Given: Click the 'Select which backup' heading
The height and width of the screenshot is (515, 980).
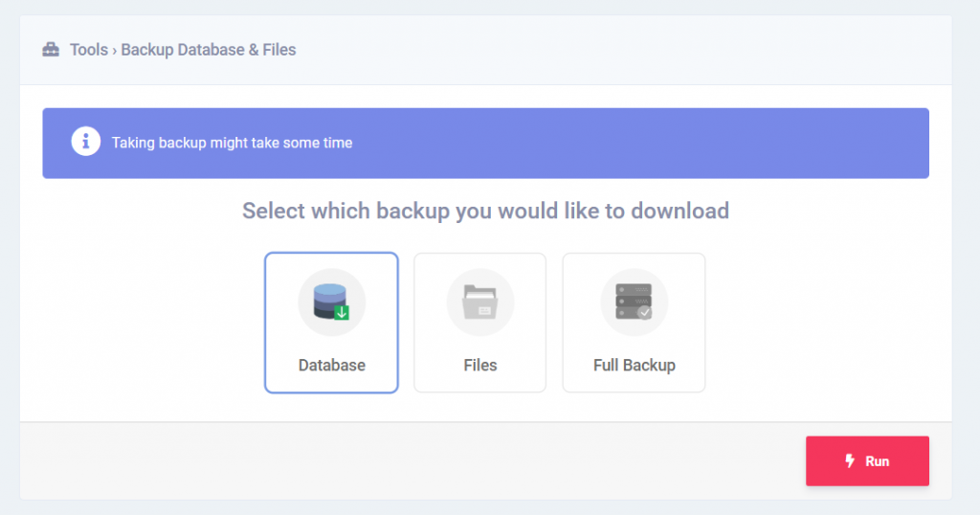Looking at the screenshot, I should coord(485,212).
